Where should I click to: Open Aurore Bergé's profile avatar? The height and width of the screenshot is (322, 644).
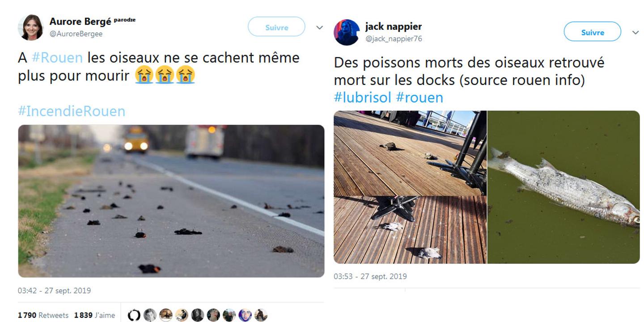point(30,28)
